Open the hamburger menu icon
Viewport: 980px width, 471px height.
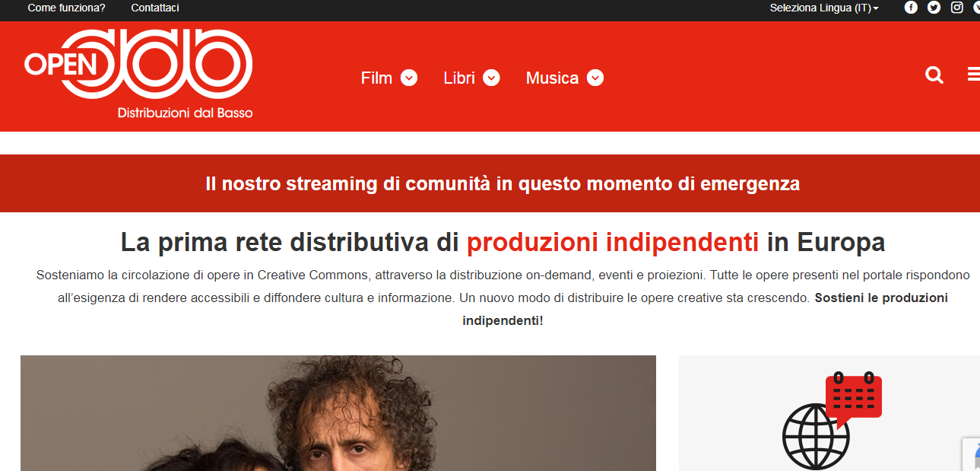coord(974,75)
